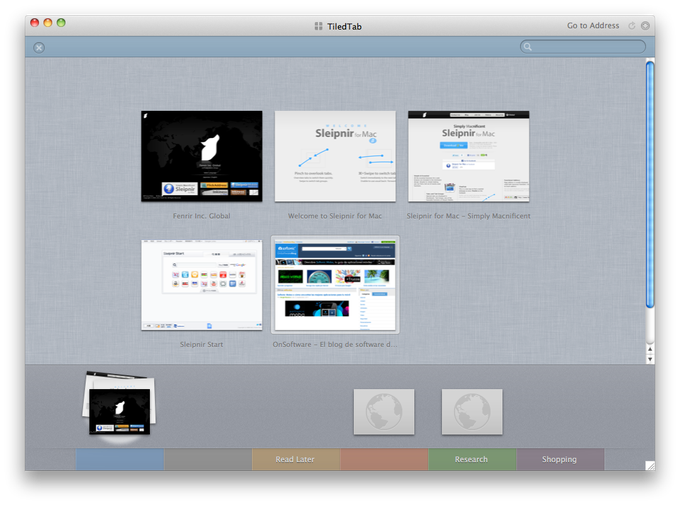The height and width of the screenshot is (505, 680).
Task: Switch to the gray unnamed group tab
Action: 208,459
